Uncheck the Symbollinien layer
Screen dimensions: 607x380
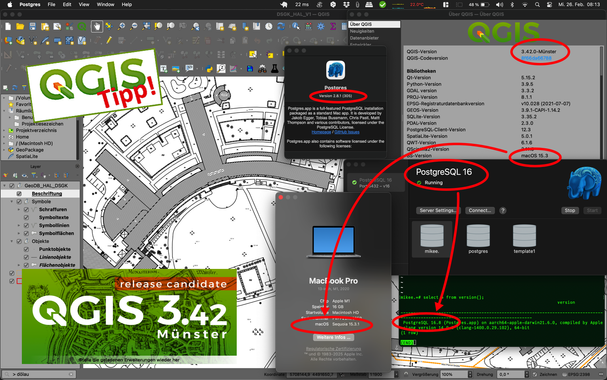pos(26,225)
